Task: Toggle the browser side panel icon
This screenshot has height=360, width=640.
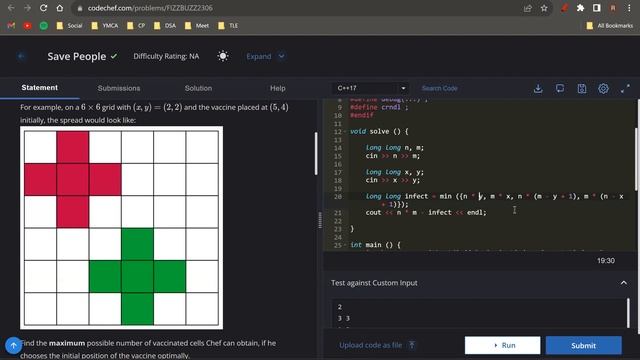Action: pos(597,8)
